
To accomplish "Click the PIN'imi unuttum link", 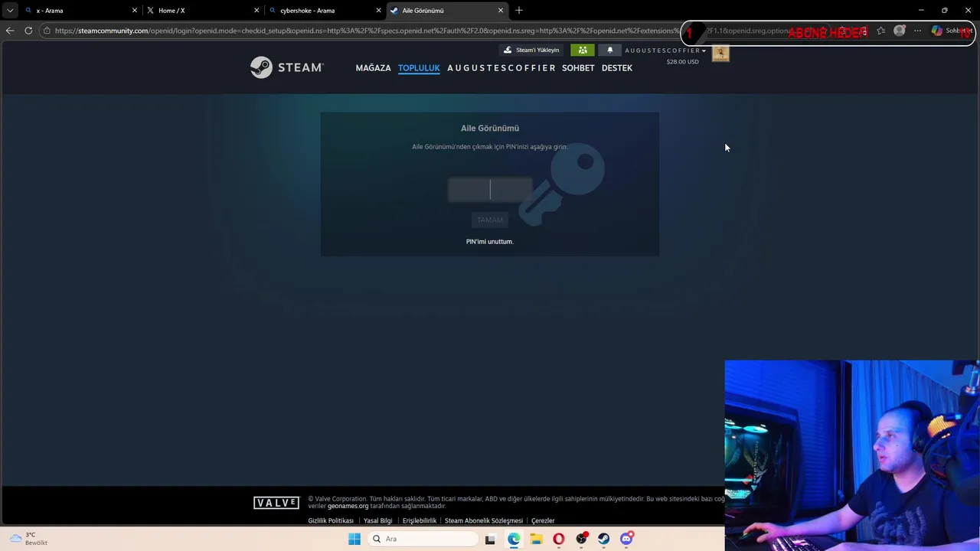I will pos(490,241).
